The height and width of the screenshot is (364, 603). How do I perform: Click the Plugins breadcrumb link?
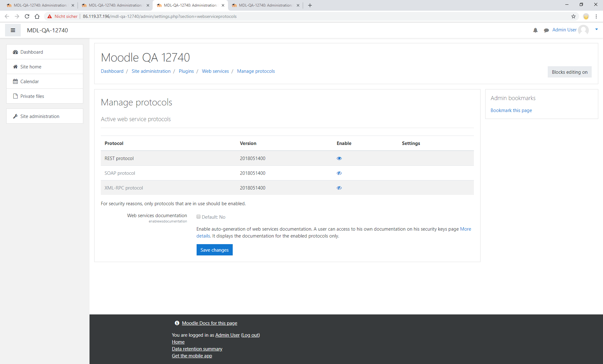186,71
